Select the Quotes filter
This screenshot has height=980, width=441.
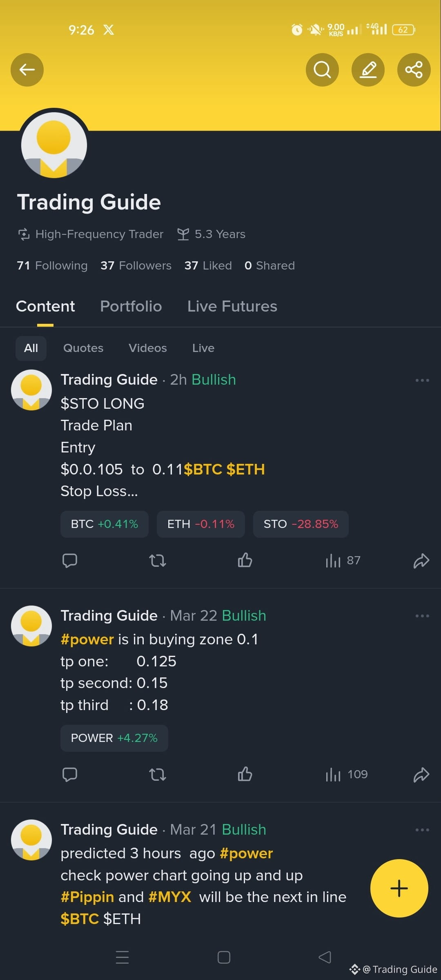pos(83,348)
